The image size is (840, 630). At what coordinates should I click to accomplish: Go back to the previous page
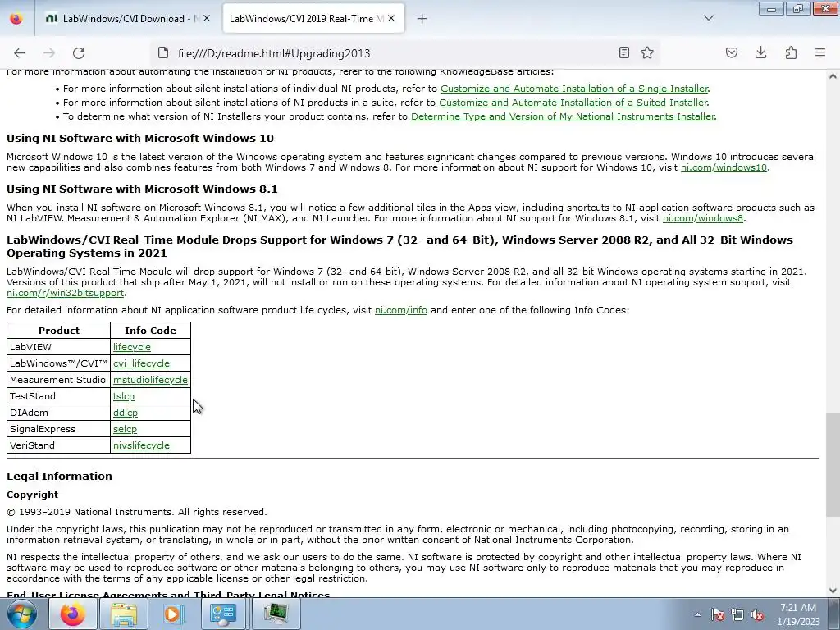(20, 53)
